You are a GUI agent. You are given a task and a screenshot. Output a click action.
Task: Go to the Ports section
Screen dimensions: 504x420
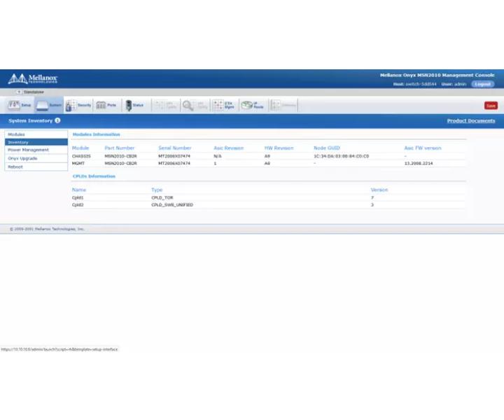(106, 105)
